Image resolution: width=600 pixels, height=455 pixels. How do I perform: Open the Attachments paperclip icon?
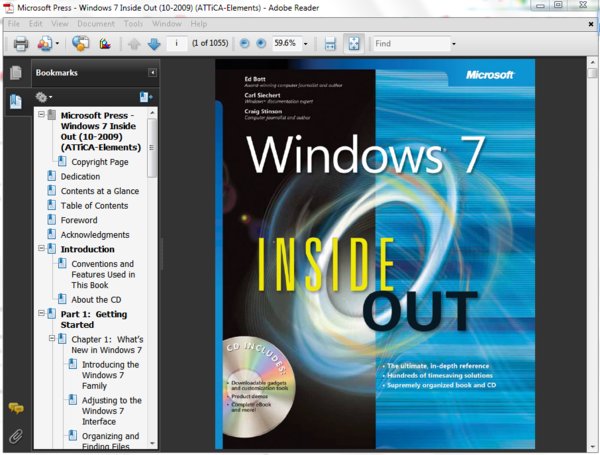pos(16,436)
